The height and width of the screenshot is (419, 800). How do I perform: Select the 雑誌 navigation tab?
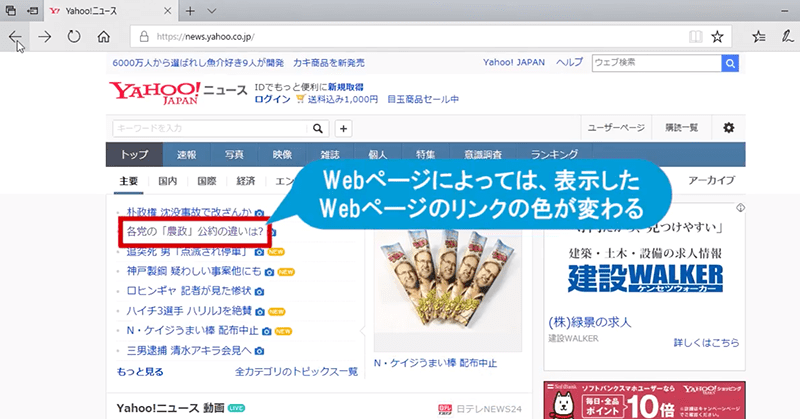(330, 155)
